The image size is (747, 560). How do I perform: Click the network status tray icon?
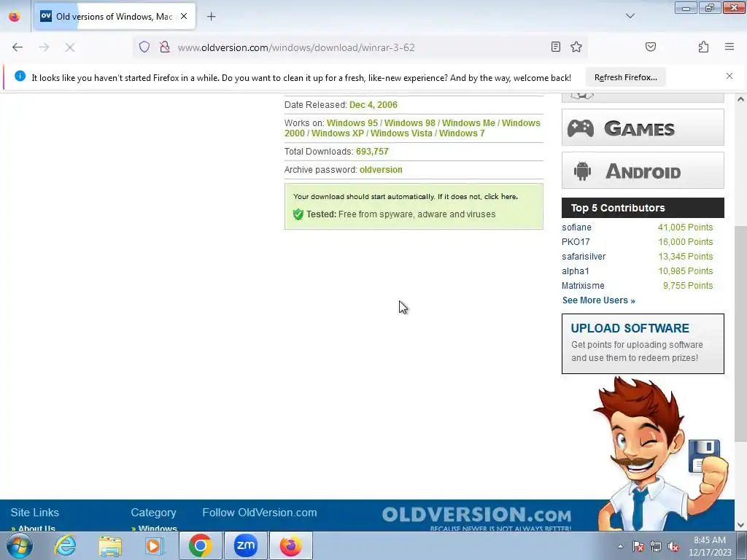pos(656,546)
